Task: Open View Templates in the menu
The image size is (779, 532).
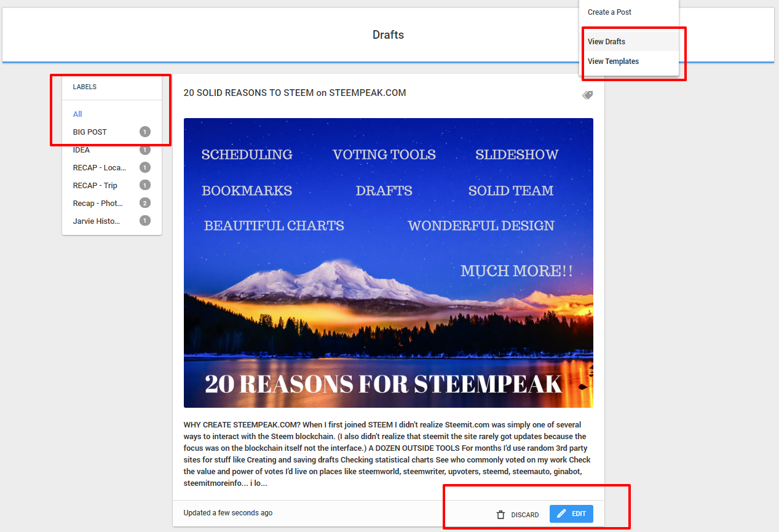Action: coord(629,62)
